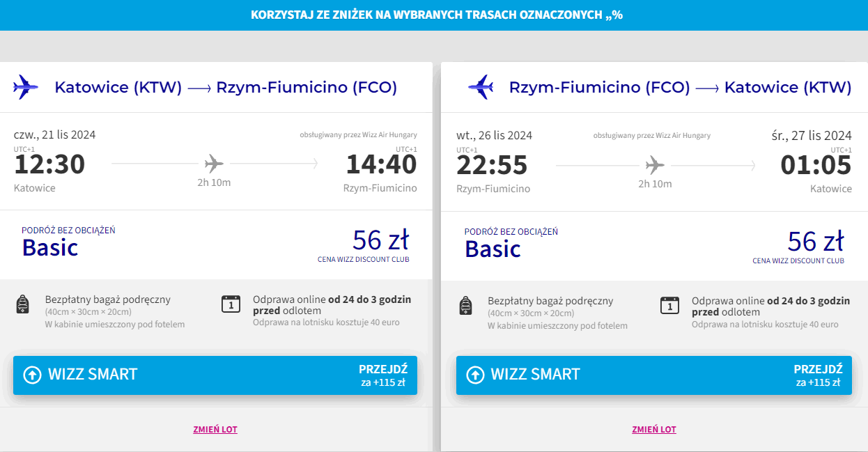Select the Basic fare on the return flight
Screen dimensions: 868x452
pos(493,249)
